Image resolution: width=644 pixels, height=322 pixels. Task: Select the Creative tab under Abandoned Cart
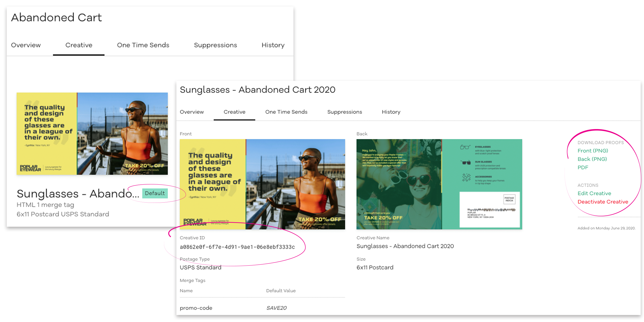click(x=79, y=45)
